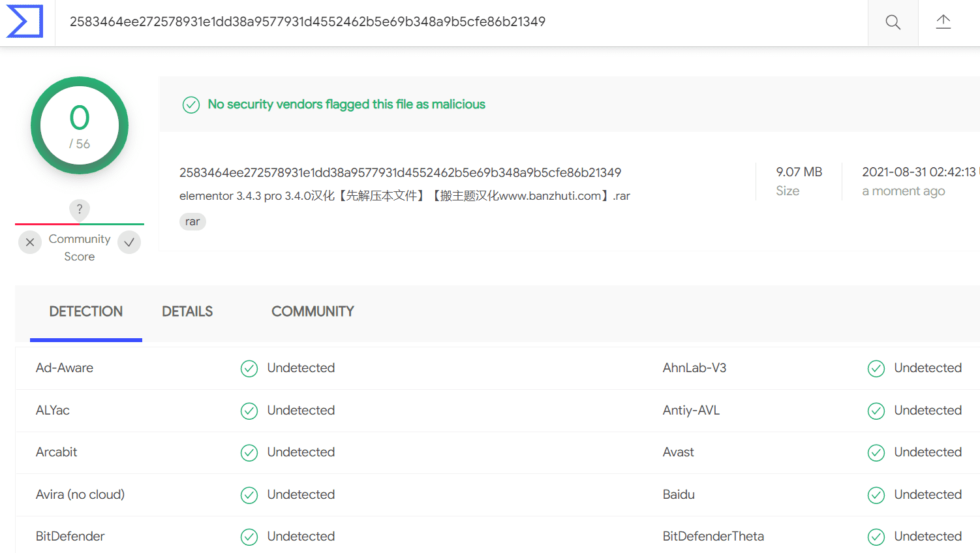Click the rar file tag
Screen dimensions: 980x553
pos(192,222)
